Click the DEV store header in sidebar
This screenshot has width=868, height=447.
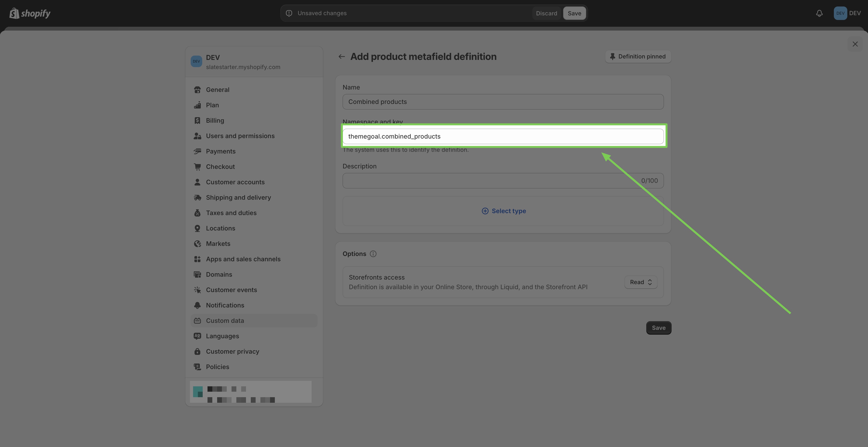click(x=254, y=62)
